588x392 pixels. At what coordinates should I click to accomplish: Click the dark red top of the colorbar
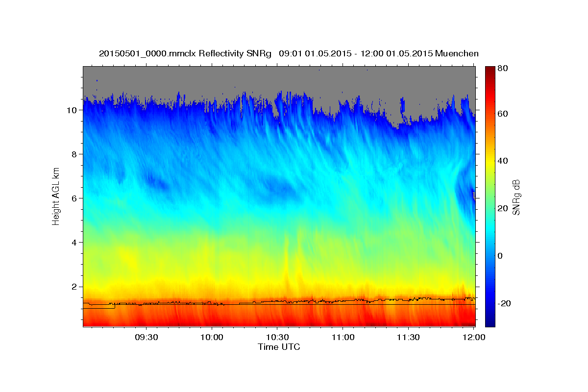tap(490, 71)
